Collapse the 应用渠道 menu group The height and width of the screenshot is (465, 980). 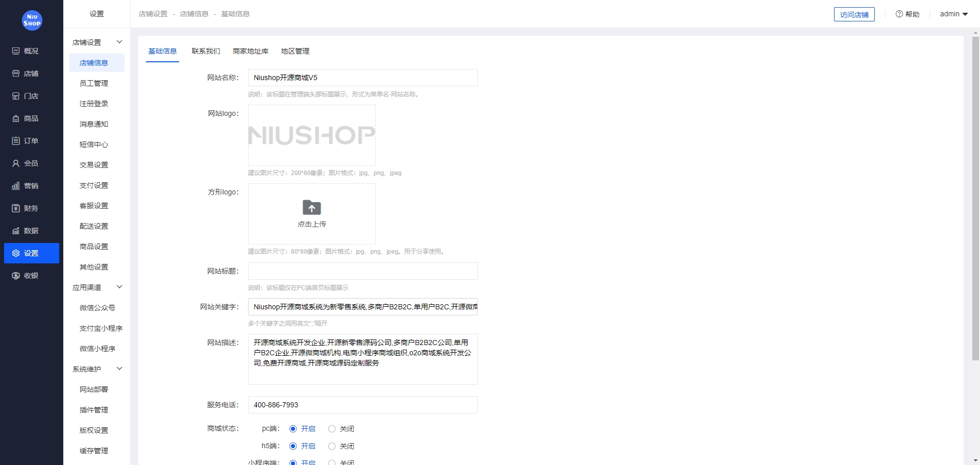click(119, 287)
